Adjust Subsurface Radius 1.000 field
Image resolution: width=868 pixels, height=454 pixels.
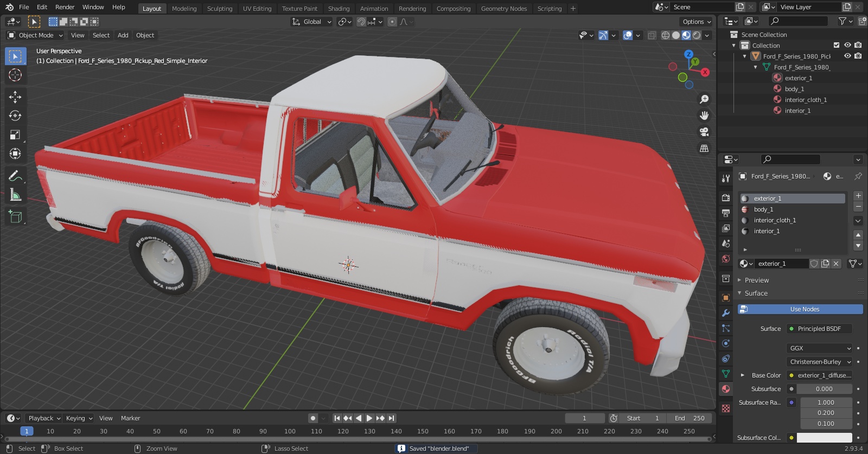click(826, 402)
